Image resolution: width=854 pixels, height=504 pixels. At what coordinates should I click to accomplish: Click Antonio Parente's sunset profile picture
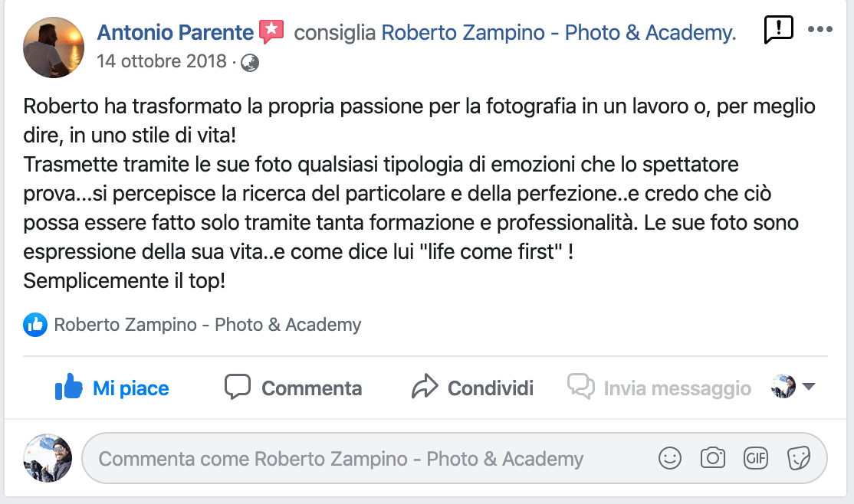[54, 47]
